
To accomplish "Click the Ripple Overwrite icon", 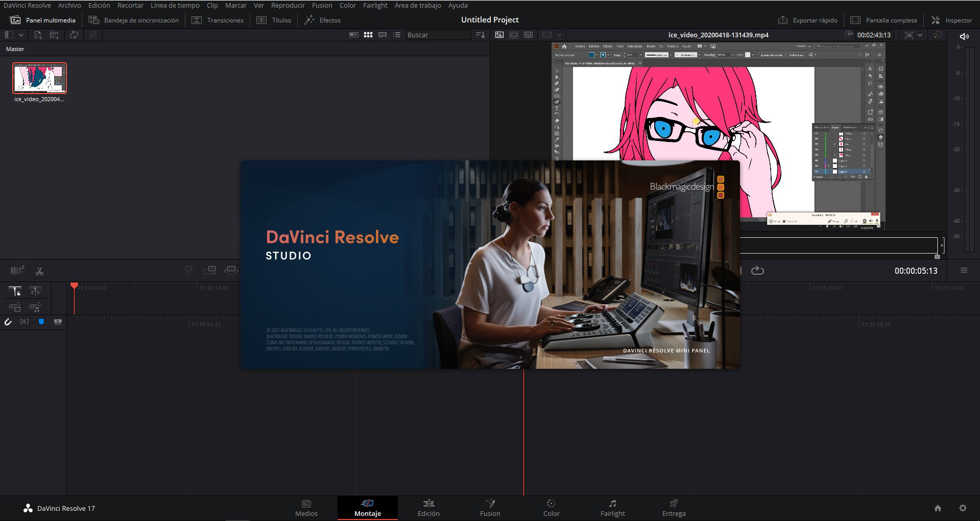I will (231, 270).
